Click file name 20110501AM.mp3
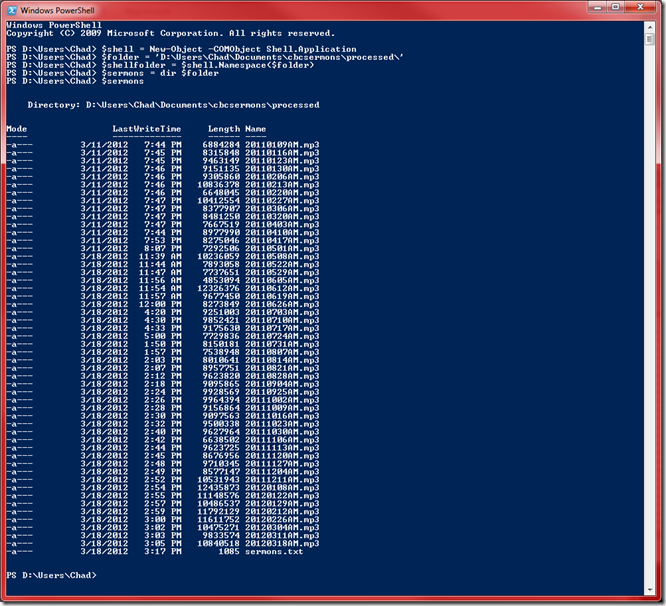 282,248
